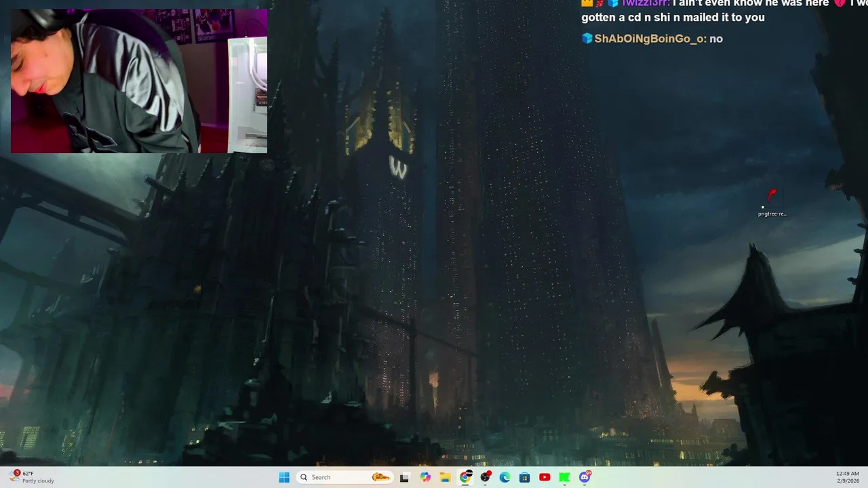Open the green Kick app icon
Viewport: 868px width, 488px height.
click(564, 477)
